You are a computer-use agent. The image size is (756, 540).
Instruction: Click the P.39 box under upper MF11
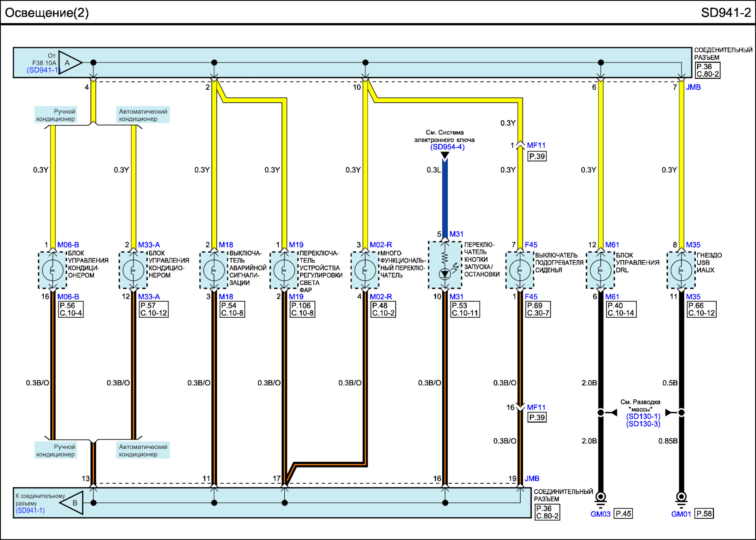click(x=537, y=156)
